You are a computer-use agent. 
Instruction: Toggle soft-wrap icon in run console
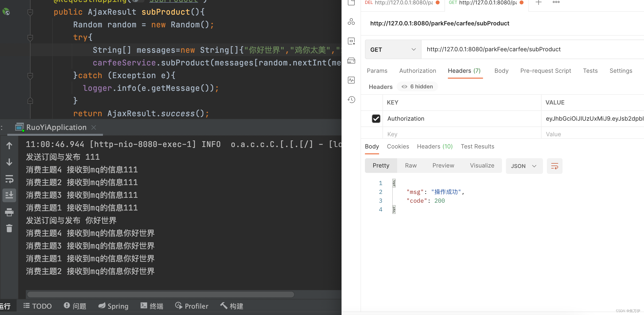tap(9, 179)
